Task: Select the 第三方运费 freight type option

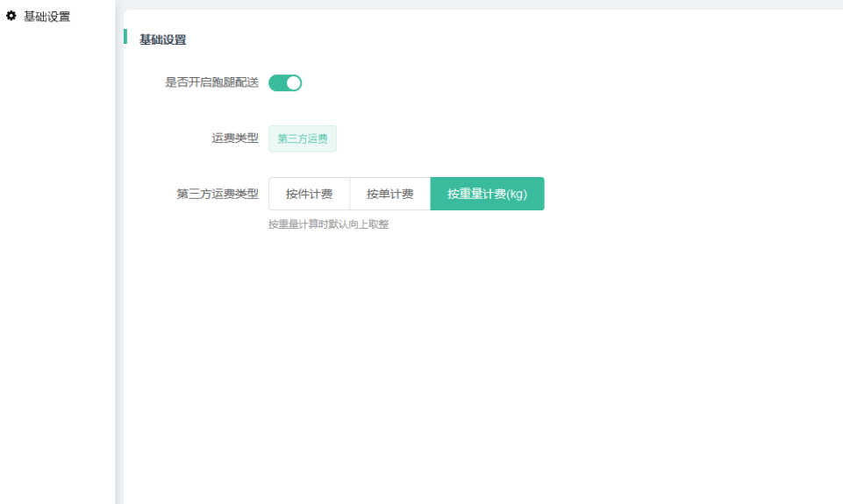Action: pyautogui.click(x=303, y=138)
